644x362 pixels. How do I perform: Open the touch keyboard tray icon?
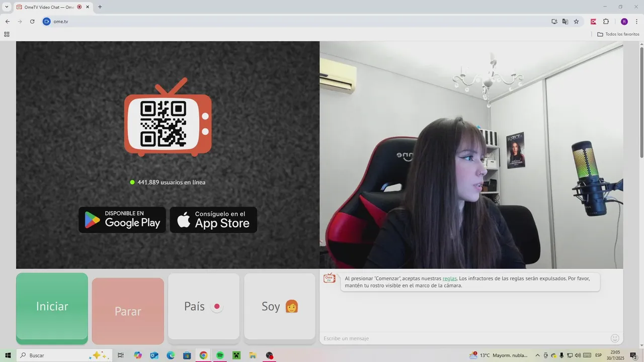coord(587,355)
